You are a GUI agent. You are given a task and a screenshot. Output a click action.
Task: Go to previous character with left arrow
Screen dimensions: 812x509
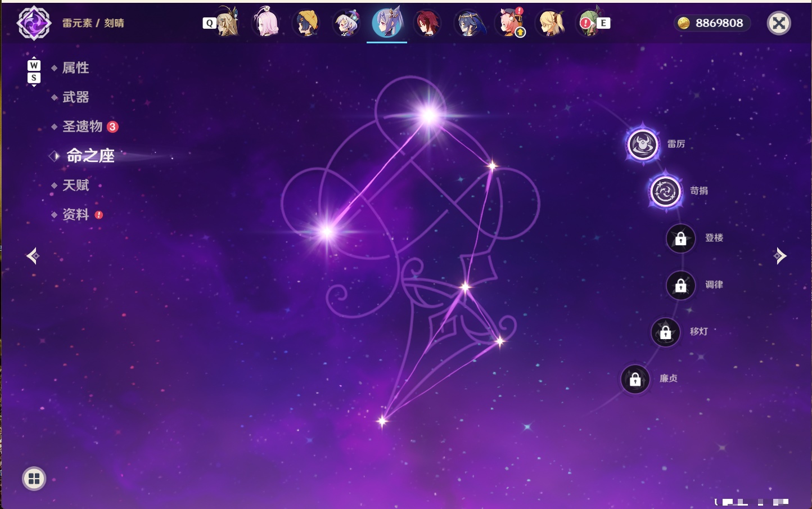[33, 256]
